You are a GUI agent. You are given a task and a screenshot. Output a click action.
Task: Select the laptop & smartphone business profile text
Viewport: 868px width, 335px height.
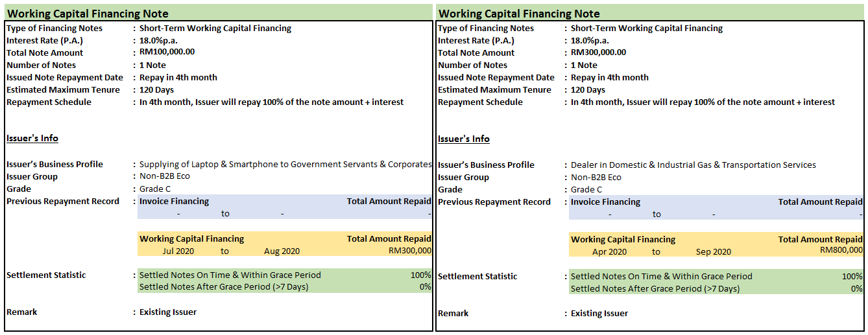pos(285,165)
